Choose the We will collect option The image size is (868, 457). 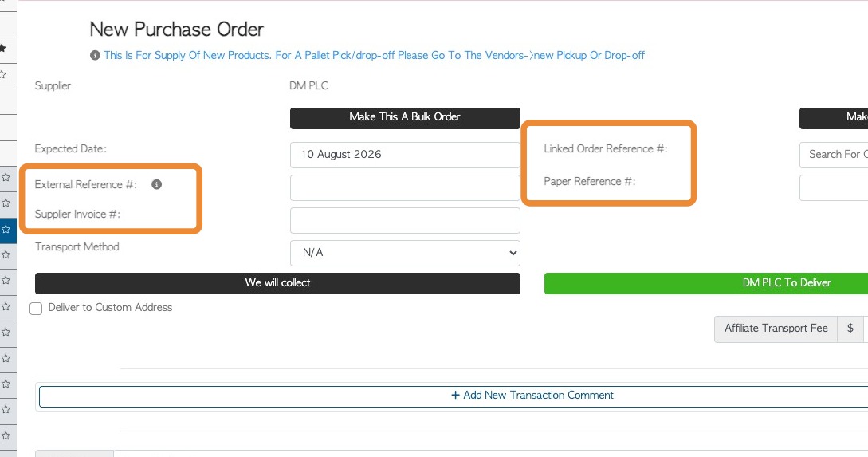coord(277,283)
